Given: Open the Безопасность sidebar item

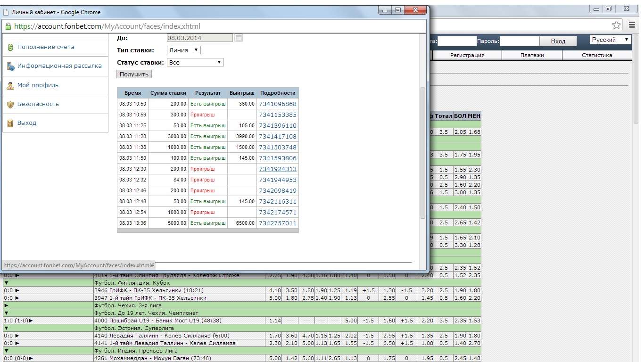Looking at the screenshot, I should (38, 104).
